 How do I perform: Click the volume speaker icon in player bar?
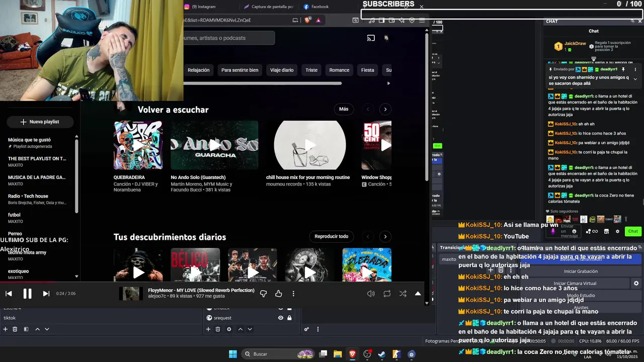pos(371,294)
